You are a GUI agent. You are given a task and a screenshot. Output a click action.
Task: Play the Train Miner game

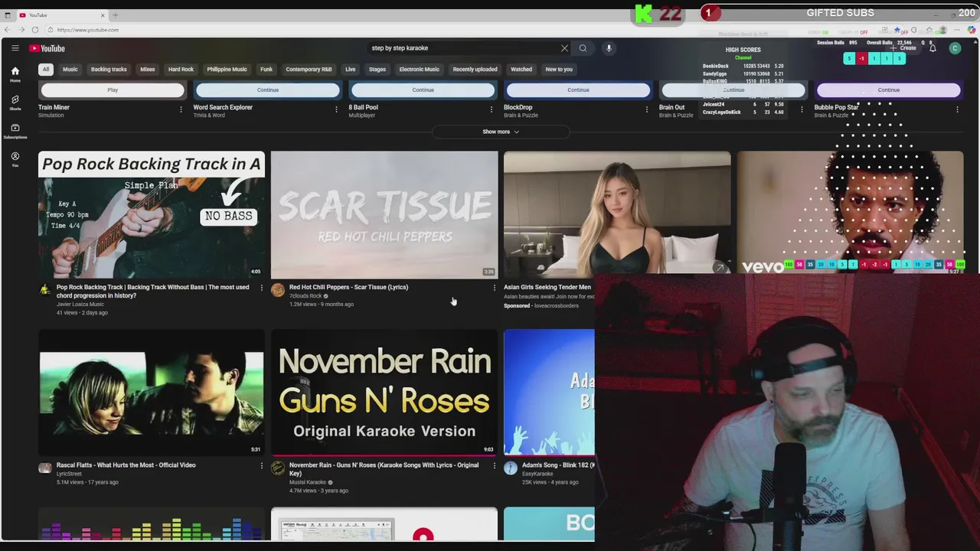[x=113, y=90]
